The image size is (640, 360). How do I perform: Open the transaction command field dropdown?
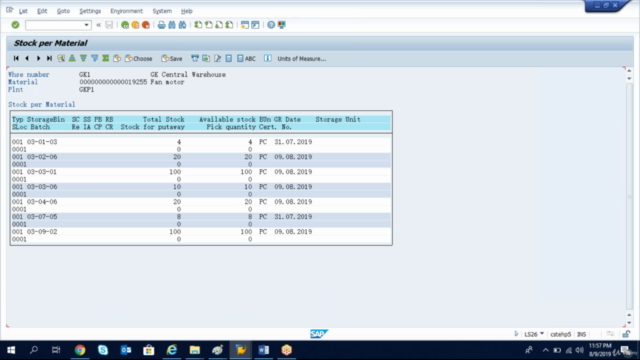[86, 25]
